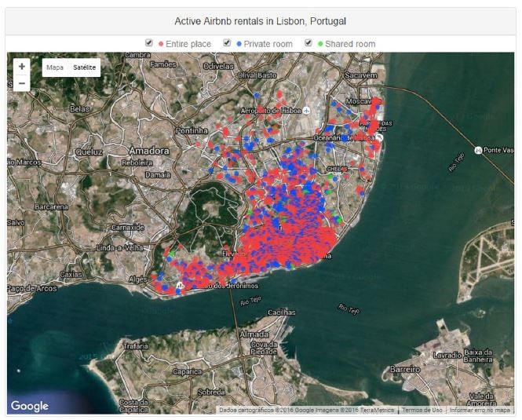The height and width of the screenshot is (420, 522).
Task: Click the Odivelas map label
Action: pyautogui.click(x=218, y=66)
